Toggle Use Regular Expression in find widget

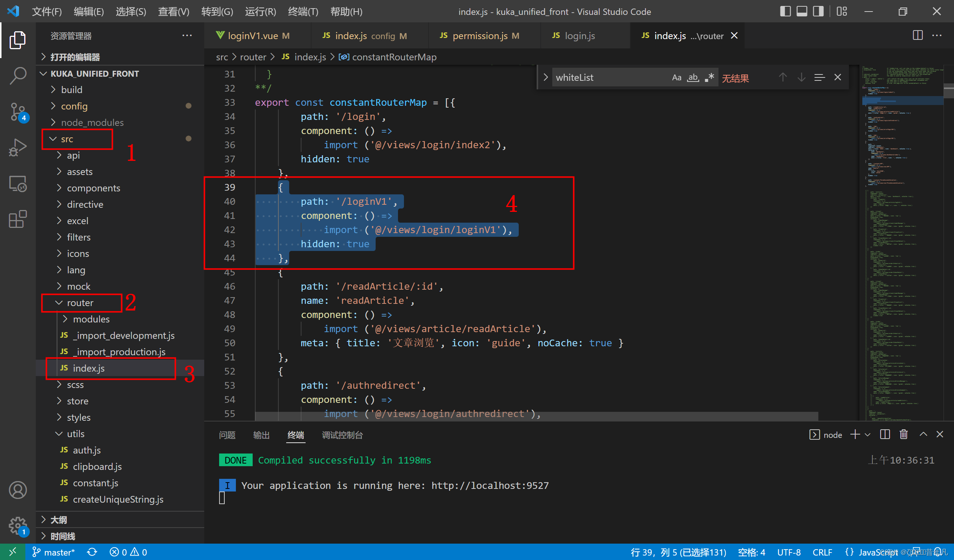tap(709, 77)
